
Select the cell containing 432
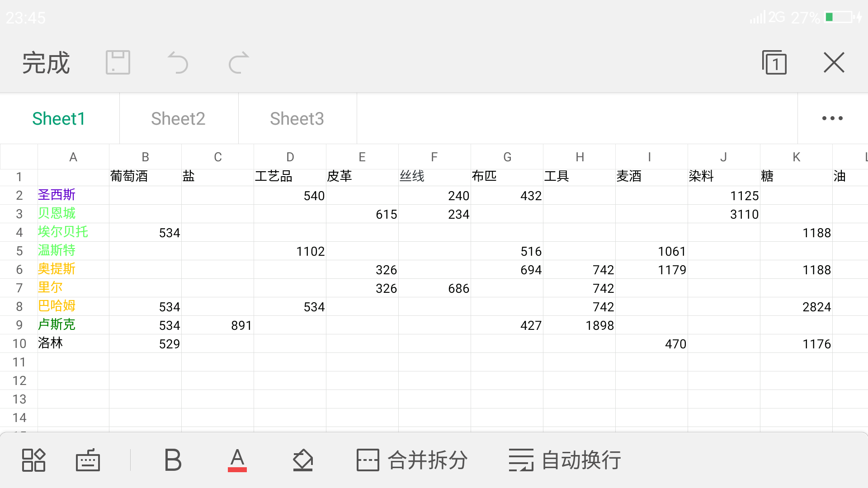[x=507, y=195]
